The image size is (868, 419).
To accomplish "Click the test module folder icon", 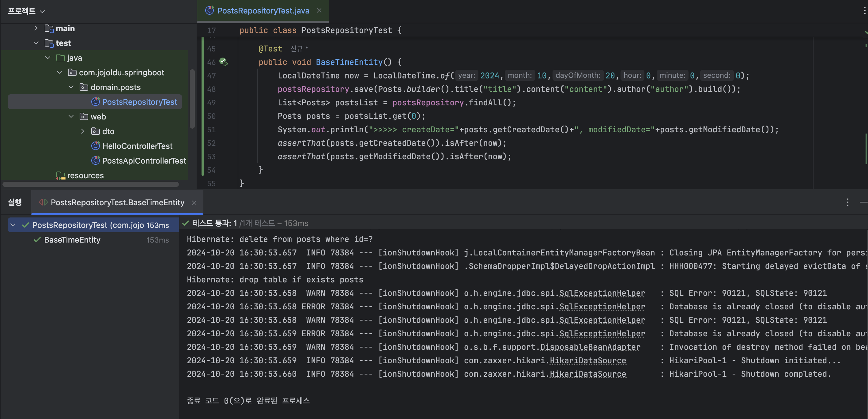I will tap(49, 43).
